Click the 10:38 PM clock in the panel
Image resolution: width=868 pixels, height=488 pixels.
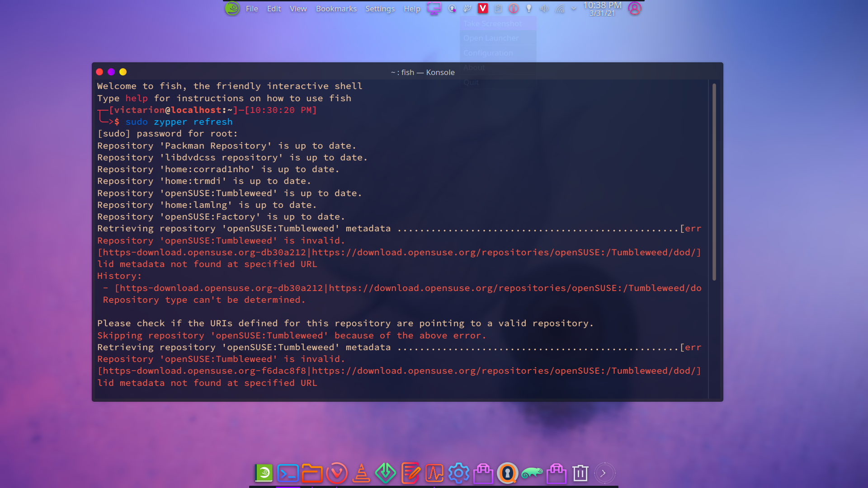pyautogui.click(x=602, y=5)
